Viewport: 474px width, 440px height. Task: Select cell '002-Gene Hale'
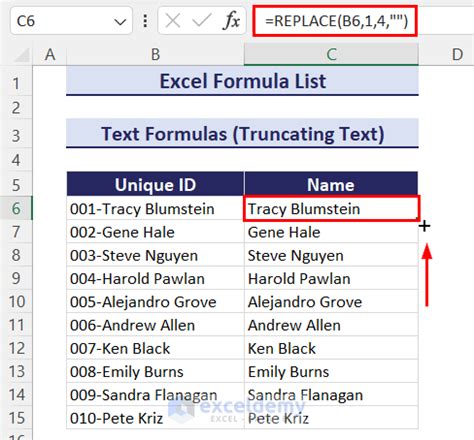pyautogui.click(x=155, y=232)
